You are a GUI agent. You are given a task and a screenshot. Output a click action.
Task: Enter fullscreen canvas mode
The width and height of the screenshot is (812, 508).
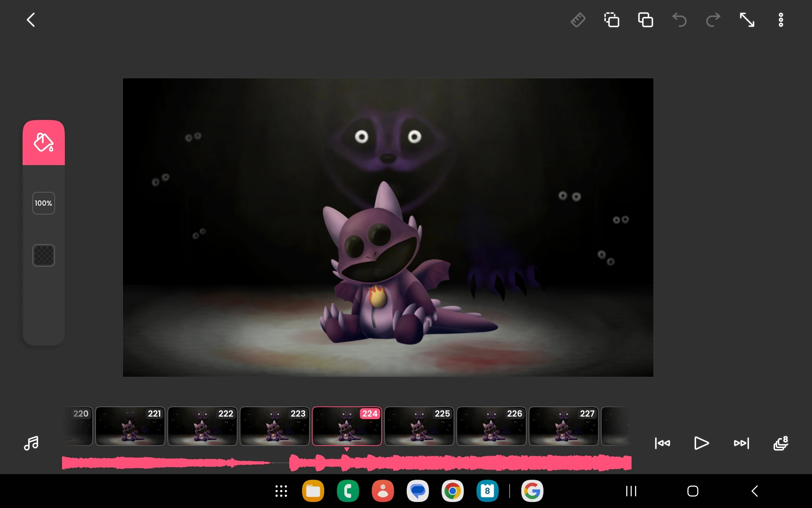click(x=747, y=20)
